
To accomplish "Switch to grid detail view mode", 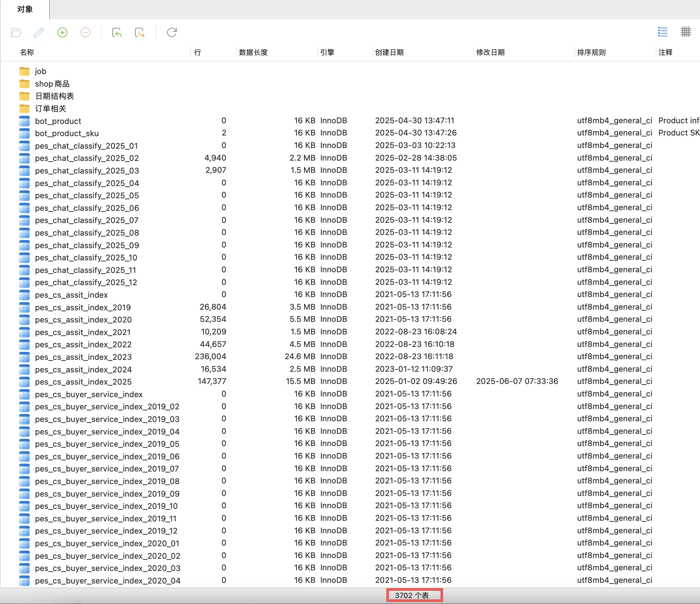I will 685,32.
